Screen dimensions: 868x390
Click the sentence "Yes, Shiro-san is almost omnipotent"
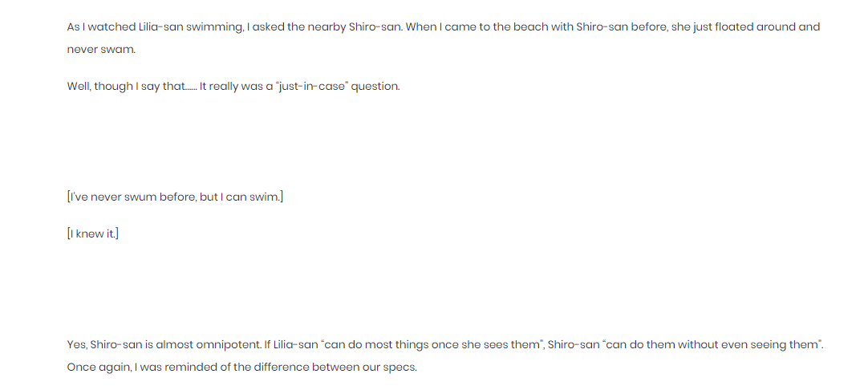(164, 344)
